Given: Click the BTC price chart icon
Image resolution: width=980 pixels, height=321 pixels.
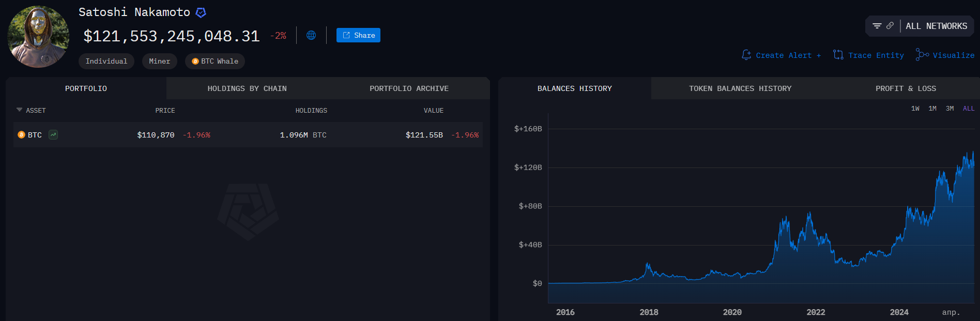Looking at the screenshot, I should click(x=53, y=135).
